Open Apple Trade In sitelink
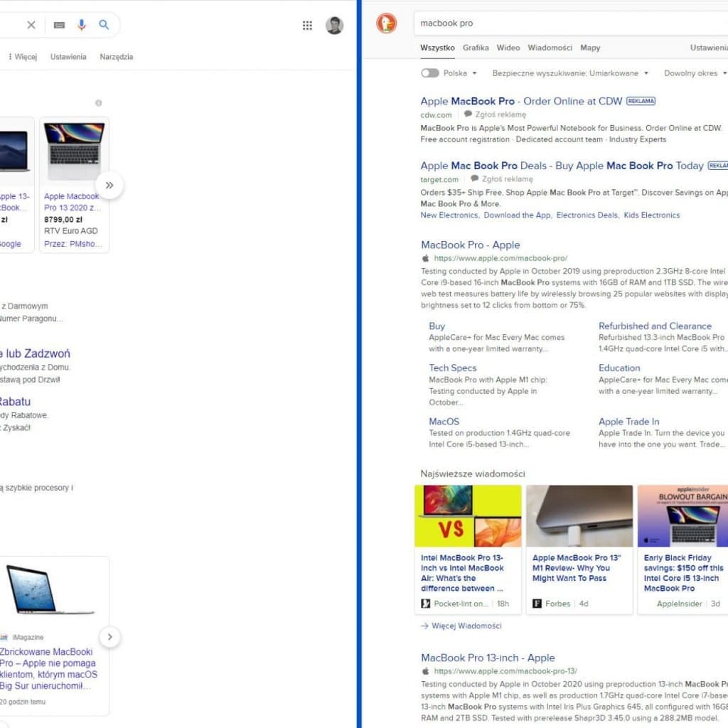 click(628, 422)
